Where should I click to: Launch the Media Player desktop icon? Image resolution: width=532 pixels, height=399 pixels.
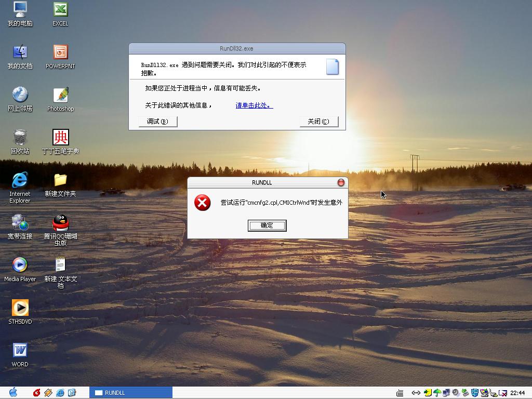click(x=20, y=270)
